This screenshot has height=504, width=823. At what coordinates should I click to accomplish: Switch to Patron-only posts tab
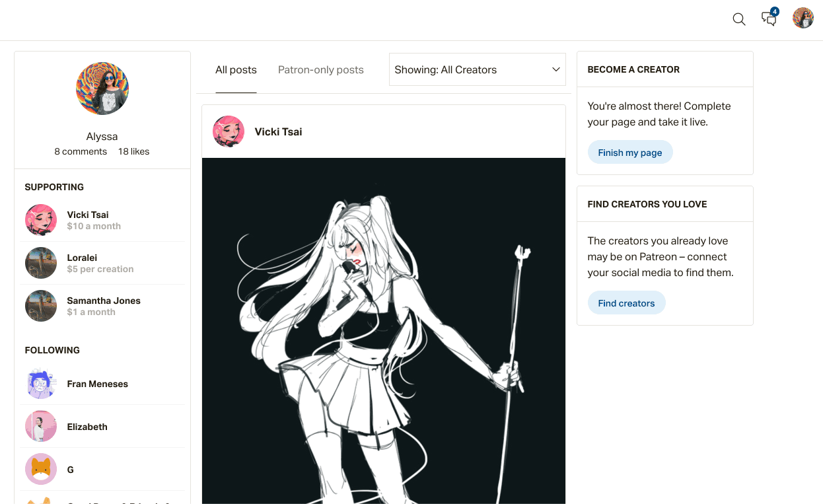tap(321, 70)
